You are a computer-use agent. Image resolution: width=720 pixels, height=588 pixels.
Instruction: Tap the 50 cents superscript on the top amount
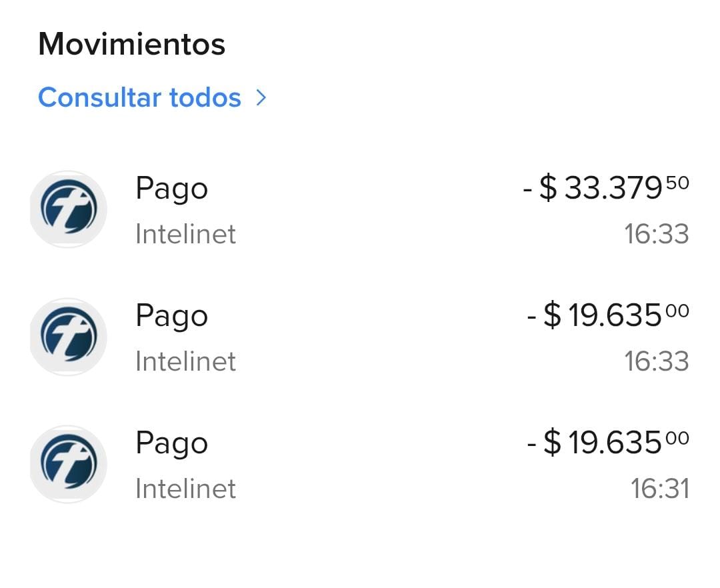(x=677, y=183)
